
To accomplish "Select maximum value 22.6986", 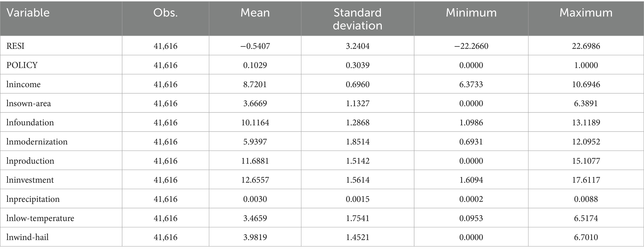I will (x=586, y=46).
